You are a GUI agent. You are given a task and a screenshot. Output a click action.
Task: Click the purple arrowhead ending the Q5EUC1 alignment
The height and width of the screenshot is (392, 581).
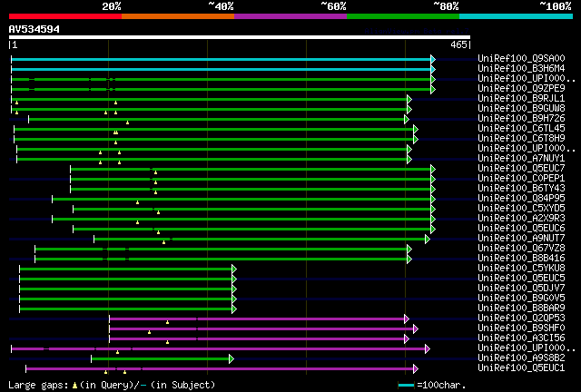pyautogui.click(x=416, y=368)
